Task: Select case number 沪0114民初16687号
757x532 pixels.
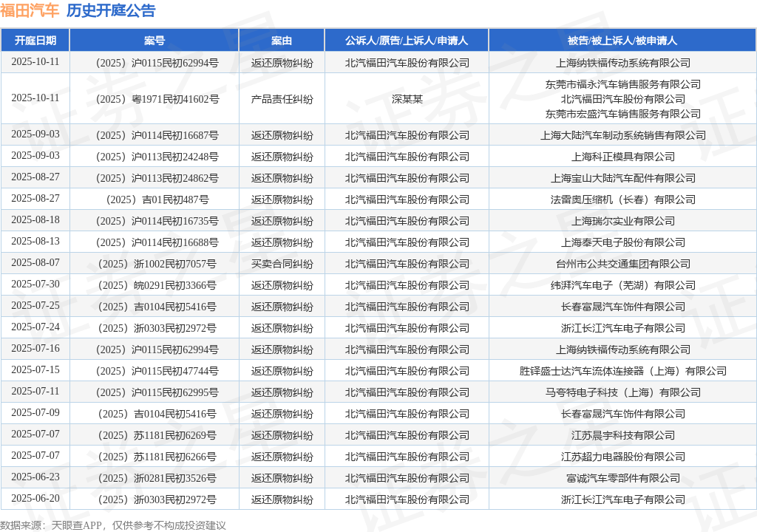Action: (157, 135)
